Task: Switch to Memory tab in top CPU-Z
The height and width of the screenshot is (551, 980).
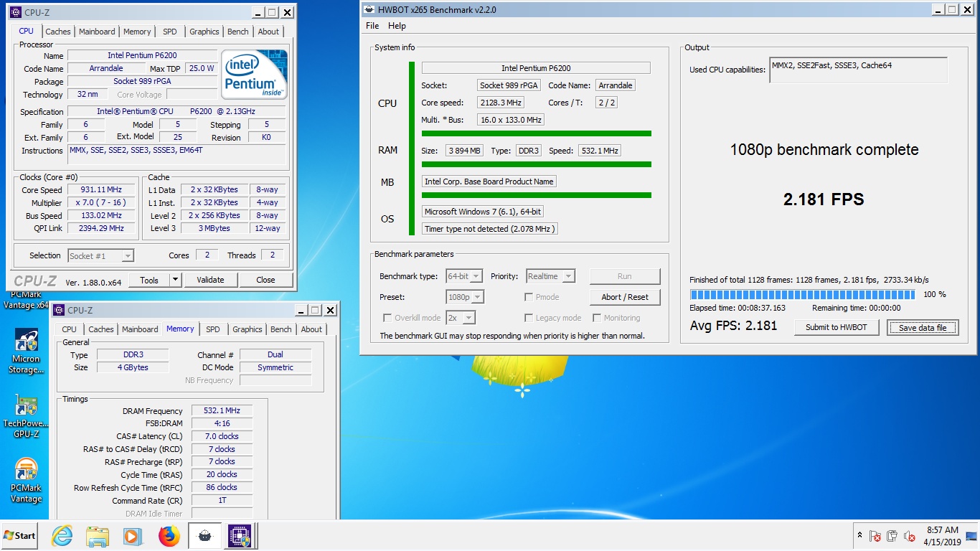Action: tap(137, 32)
